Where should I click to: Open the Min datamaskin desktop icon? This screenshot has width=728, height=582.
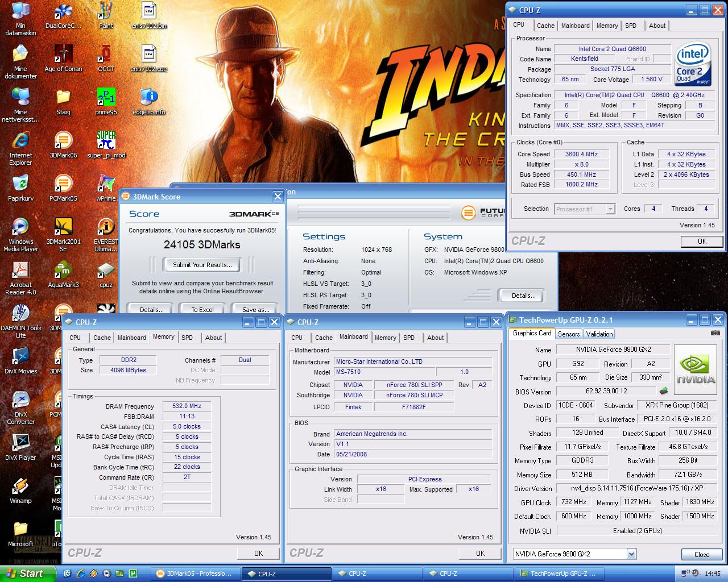20,18
